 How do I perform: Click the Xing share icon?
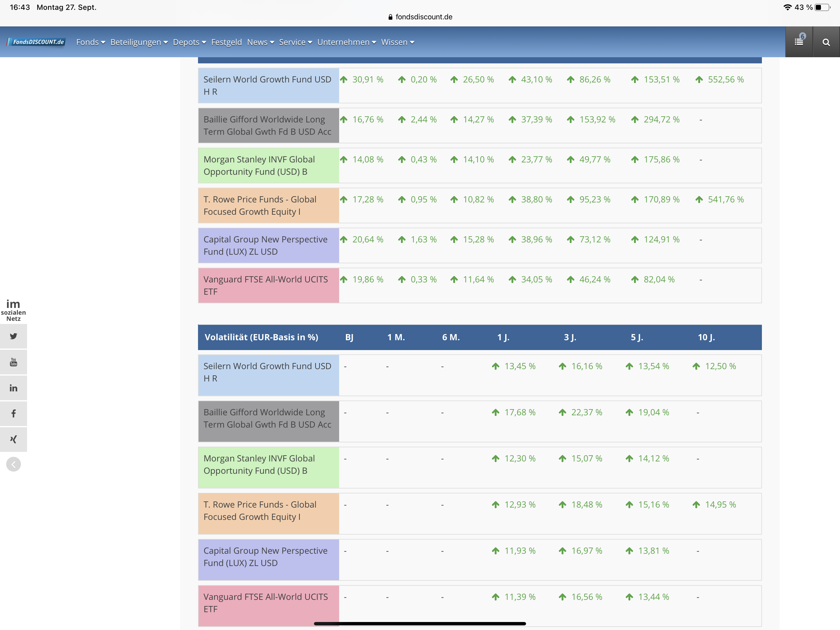coord(13,439)
